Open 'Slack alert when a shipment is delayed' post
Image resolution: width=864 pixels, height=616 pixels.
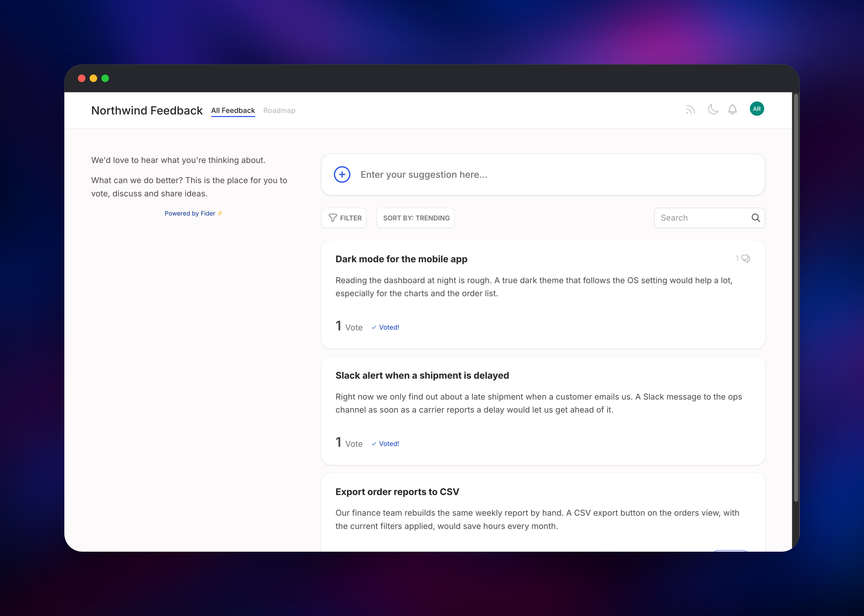pyautogui.click(x=422, y=376)
